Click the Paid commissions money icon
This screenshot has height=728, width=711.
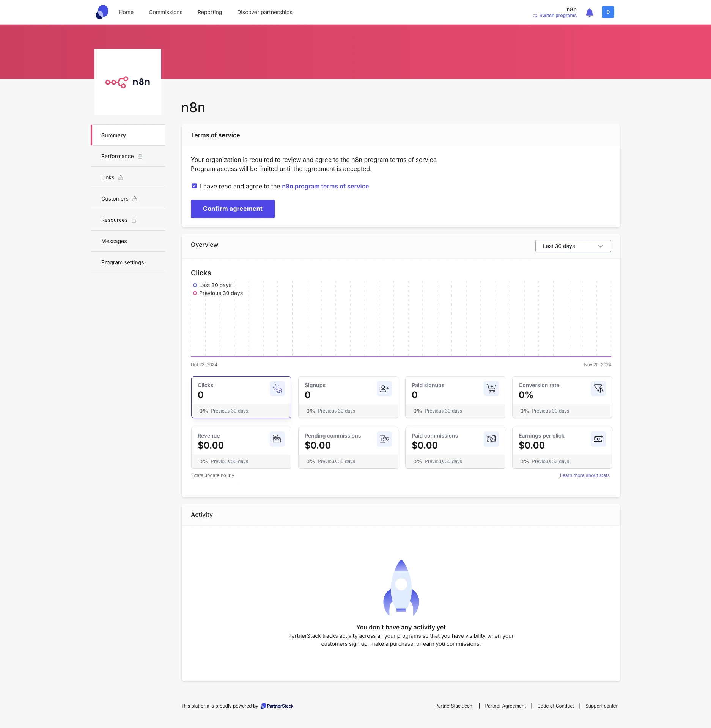tap(491, 439)
